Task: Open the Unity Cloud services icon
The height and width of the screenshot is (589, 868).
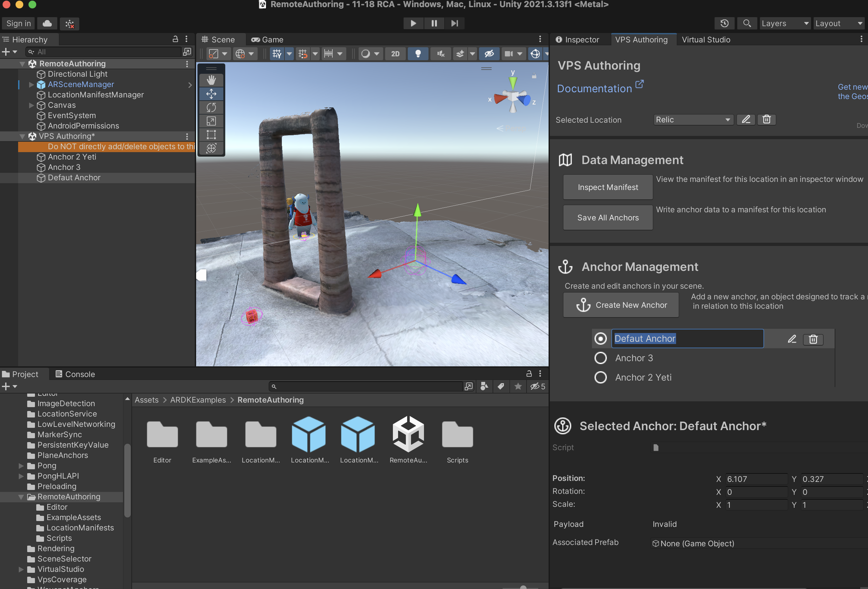Action: pyautogui.click(x=47, y=24)
